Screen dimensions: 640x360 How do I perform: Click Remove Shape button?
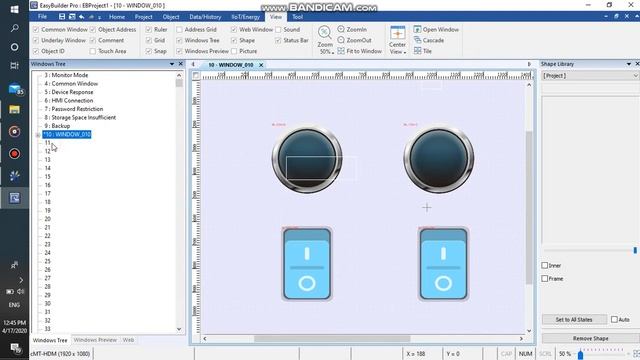click(x=590, y=338)
